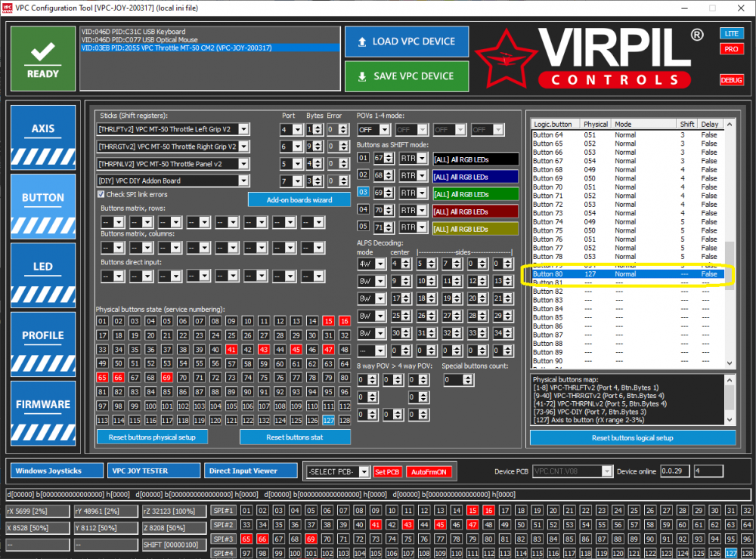Open Direct Input Viewer
Viewport: 756px width, 559px height.
coord(251,471)
